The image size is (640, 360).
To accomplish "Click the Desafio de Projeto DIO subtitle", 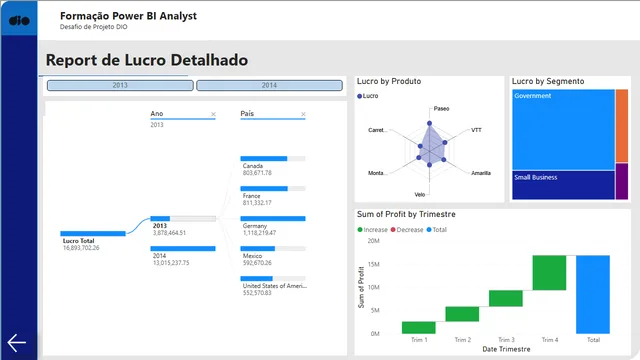I will (93, 27).
